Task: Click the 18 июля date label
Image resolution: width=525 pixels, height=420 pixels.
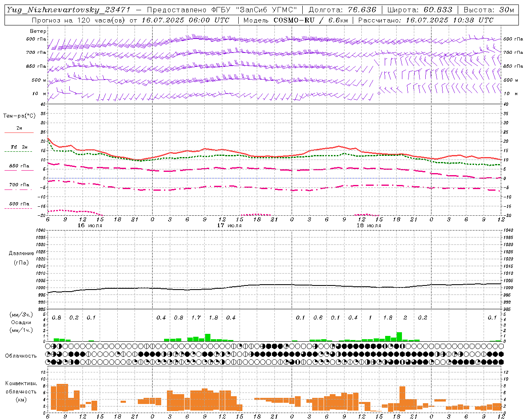Action: coord(369,226)
